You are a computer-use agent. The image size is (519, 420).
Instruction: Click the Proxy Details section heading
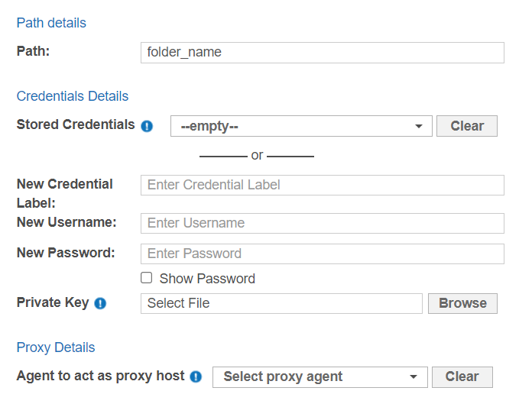point(56,347)
